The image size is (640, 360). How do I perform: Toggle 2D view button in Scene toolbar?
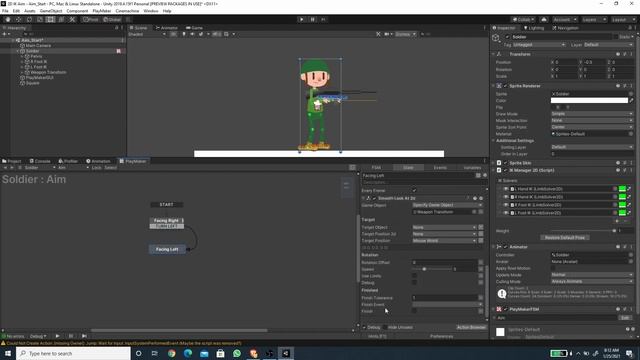(x=173, y=34)
